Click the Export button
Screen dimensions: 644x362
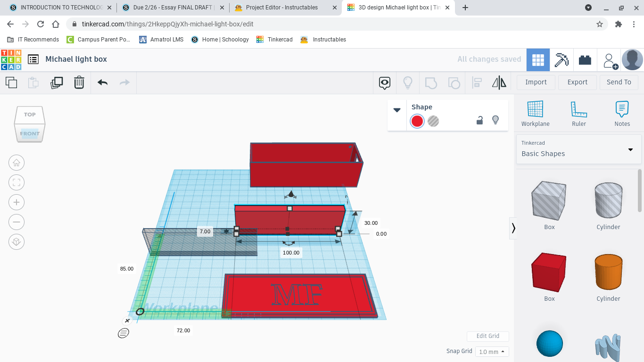coord(578,82)
